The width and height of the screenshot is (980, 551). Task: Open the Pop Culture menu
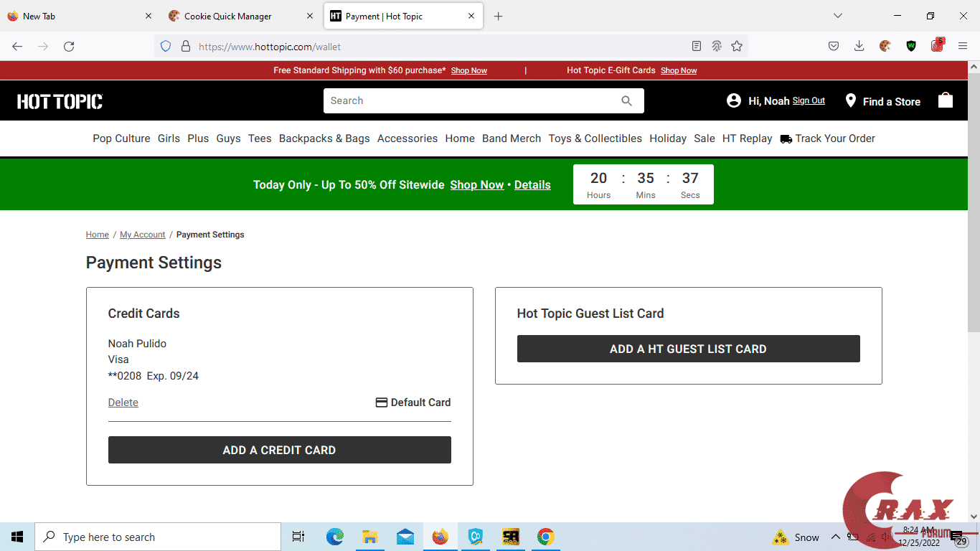click(x=121, y=138)
